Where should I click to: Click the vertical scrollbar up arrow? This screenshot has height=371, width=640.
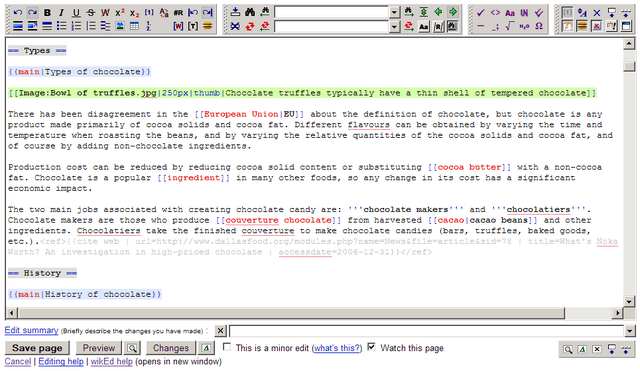[x=629, y=43]
